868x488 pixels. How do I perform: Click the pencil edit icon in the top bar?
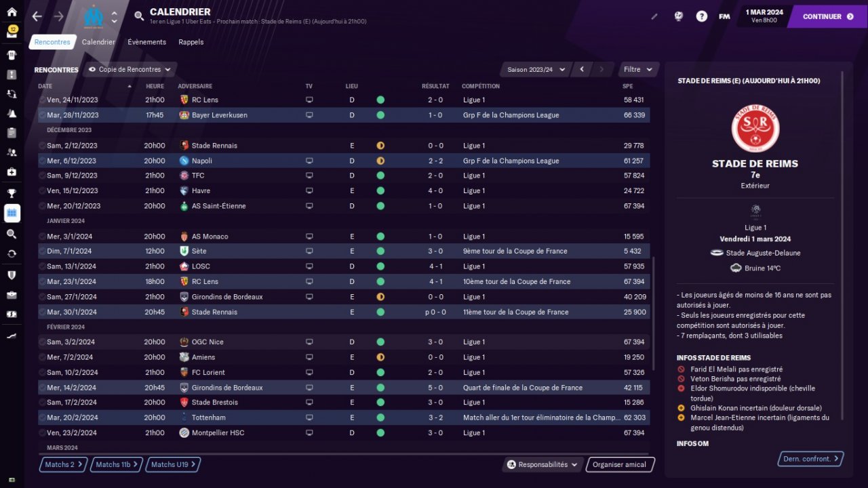click(654, 16)
